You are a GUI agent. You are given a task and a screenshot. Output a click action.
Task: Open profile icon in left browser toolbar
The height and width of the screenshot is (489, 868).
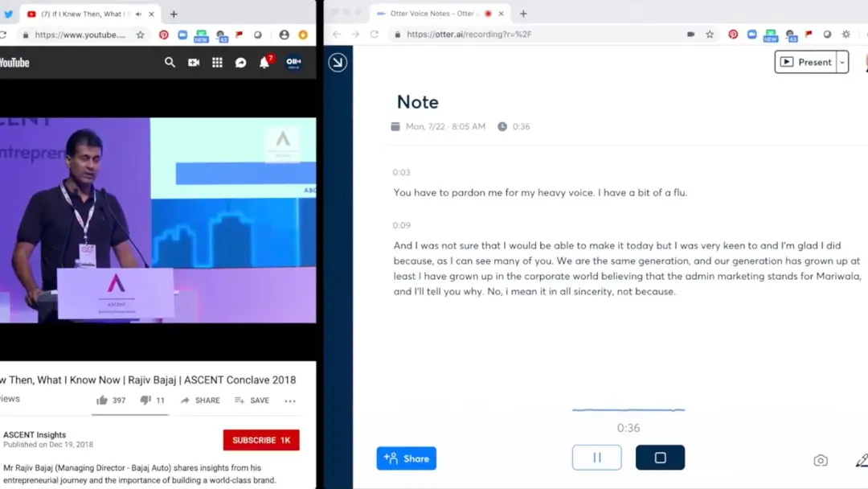284,35
